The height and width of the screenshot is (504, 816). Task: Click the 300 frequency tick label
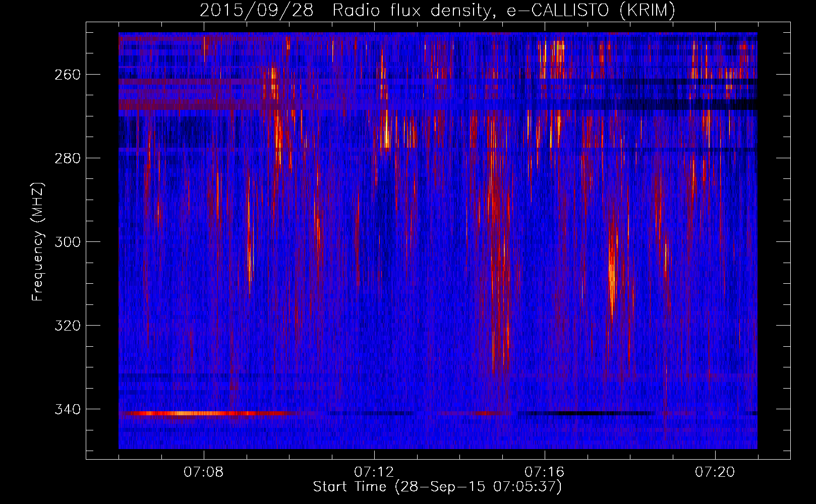click(67, 241)
